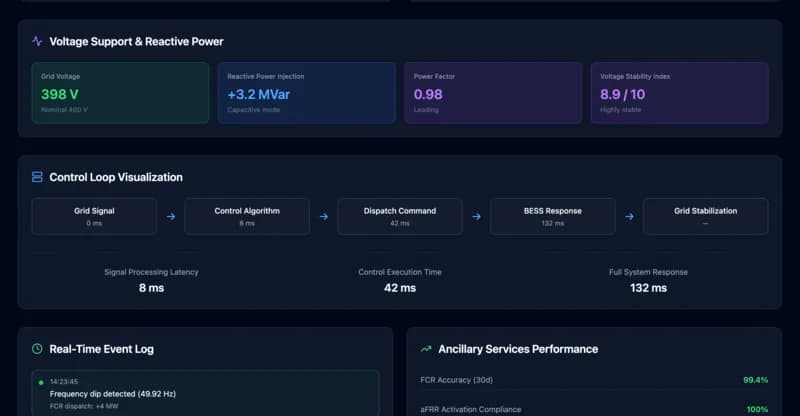Screen dimensions: 800x416
Task: Click arrow between BESS Response and Grid Stabilization
Action: (629, 216)
